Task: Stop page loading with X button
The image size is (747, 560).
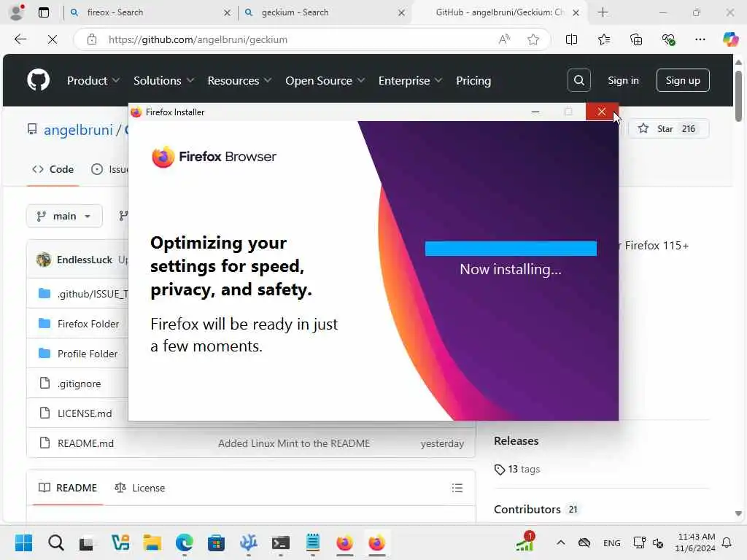Action: [53, 39]
